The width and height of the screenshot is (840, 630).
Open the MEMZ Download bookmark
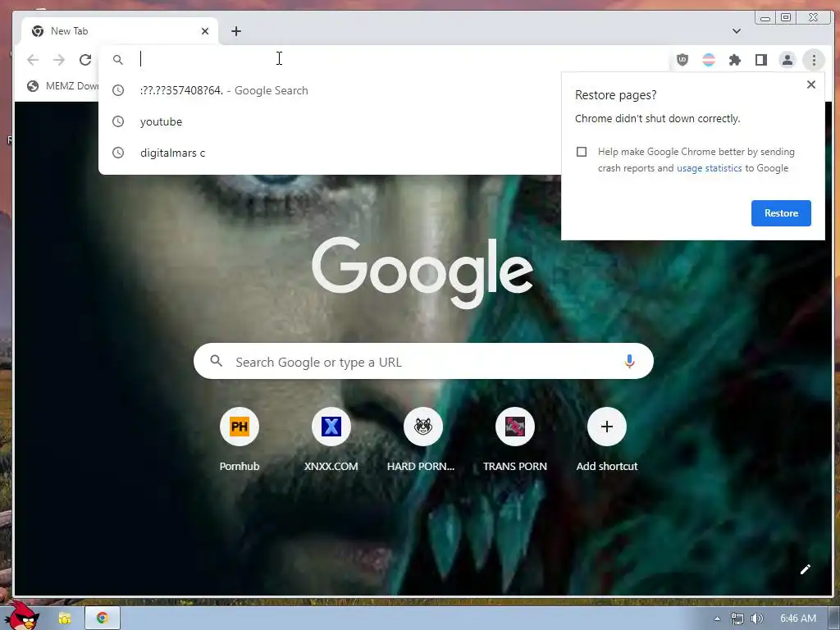pyautogui.click(x=63, y=85)
